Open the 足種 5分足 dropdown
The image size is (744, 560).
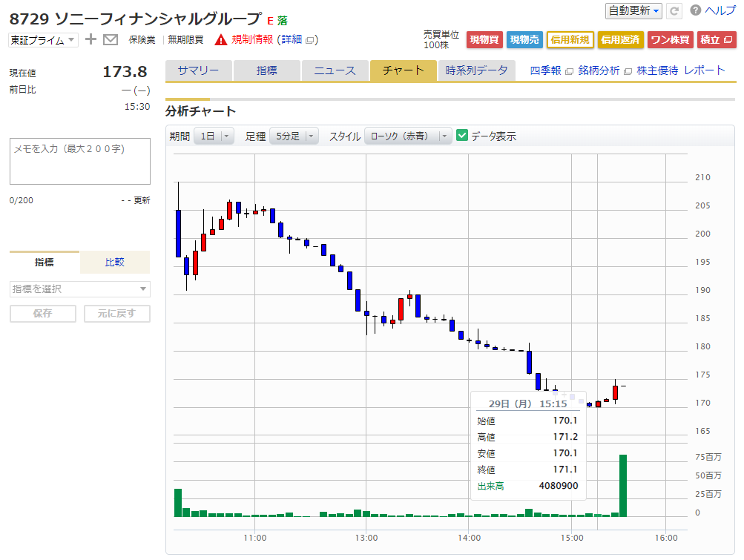(x=293, y=136)
